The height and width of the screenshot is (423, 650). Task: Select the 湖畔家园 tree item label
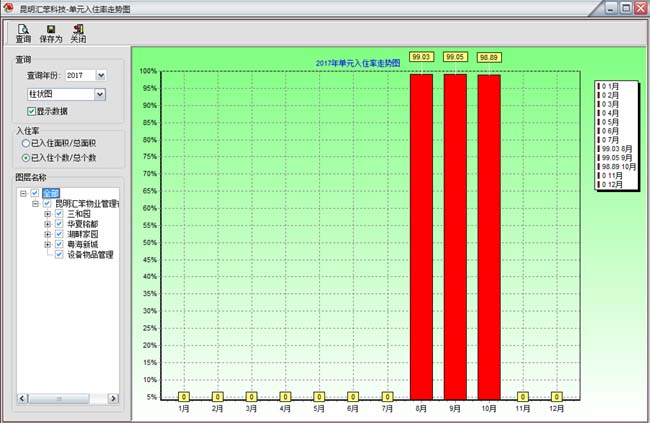point(83,234)
